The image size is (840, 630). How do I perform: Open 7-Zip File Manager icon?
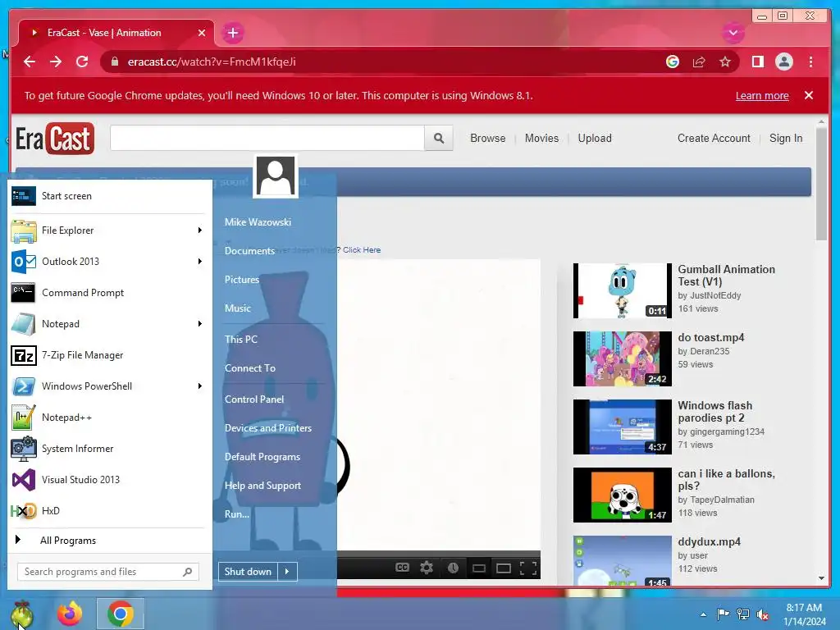coord(24,355)
